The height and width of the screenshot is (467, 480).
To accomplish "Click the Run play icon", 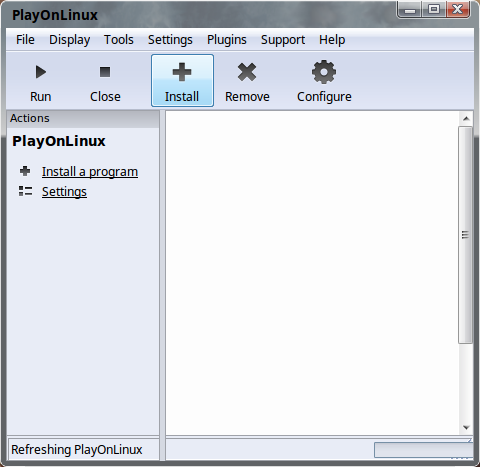I will (41, 72).
